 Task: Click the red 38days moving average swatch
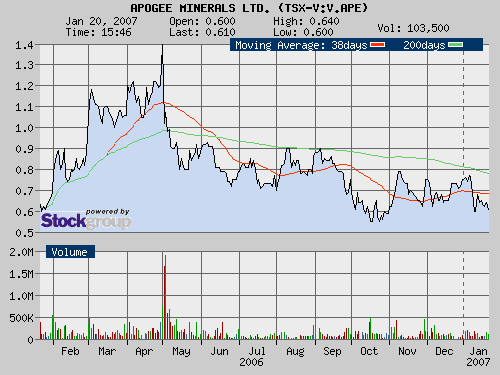pos(378,45)
